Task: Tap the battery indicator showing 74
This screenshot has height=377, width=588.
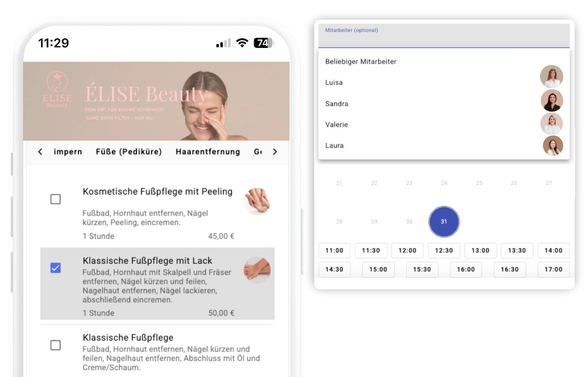Action: coord(264,43)
